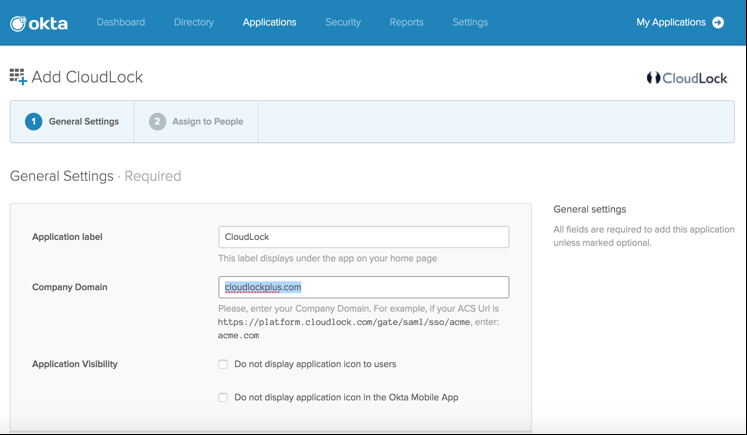Viewport: 747px width, 435px height.
Task: Click the Add application grid icon
Action: 18,77
